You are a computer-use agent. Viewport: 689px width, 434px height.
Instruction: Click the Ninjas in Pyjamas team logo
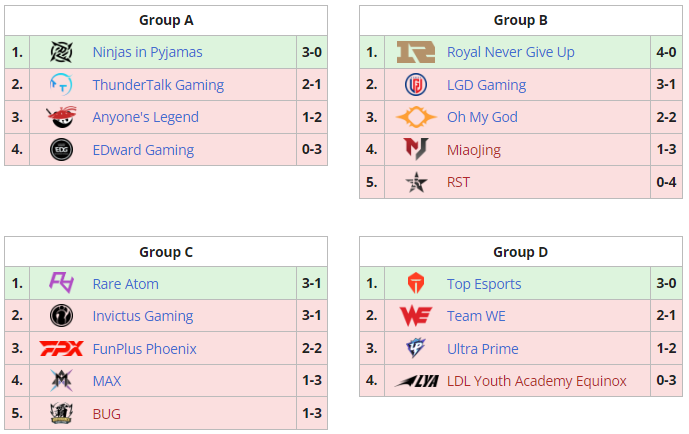62,52
